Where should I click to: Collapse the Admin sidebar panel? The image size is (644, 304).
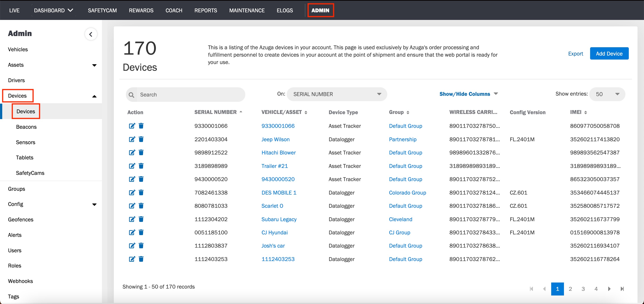91,34
